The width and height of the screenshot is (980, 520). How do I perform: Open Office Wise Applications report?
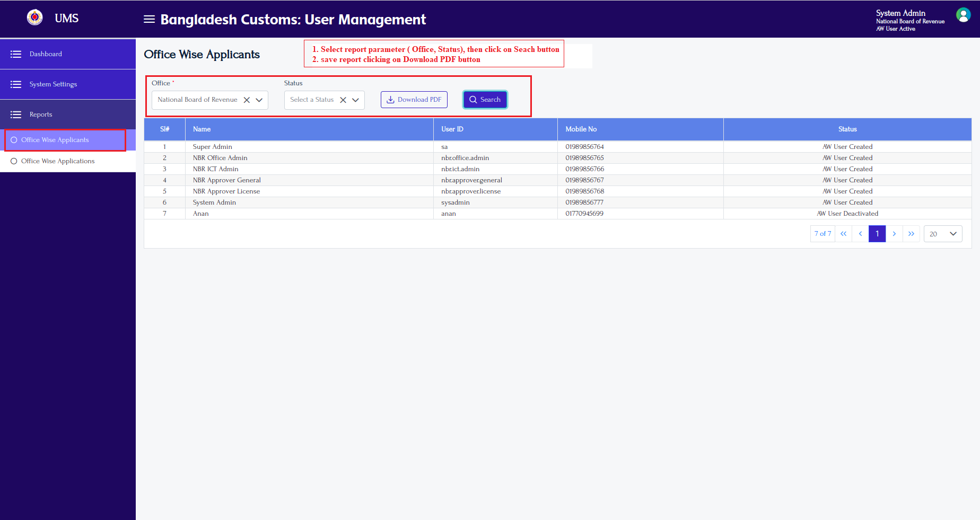click(x=68, y=161)
